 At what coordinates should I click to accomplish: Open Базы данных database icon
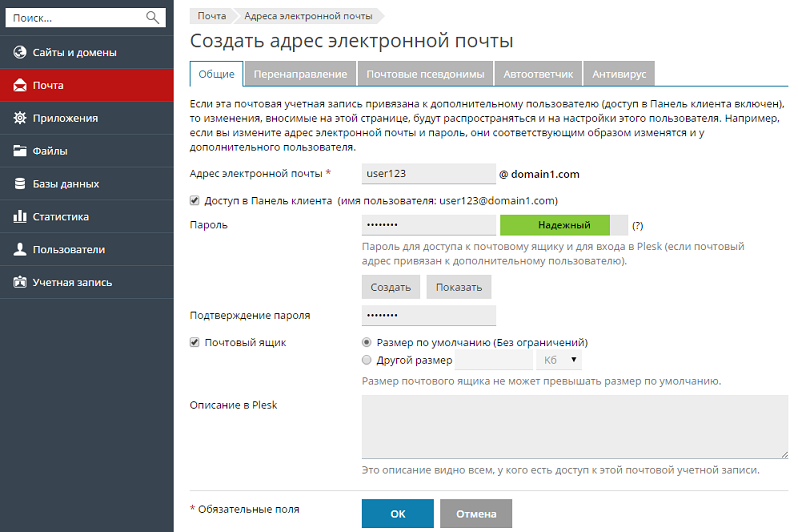[x=19, y=184]
